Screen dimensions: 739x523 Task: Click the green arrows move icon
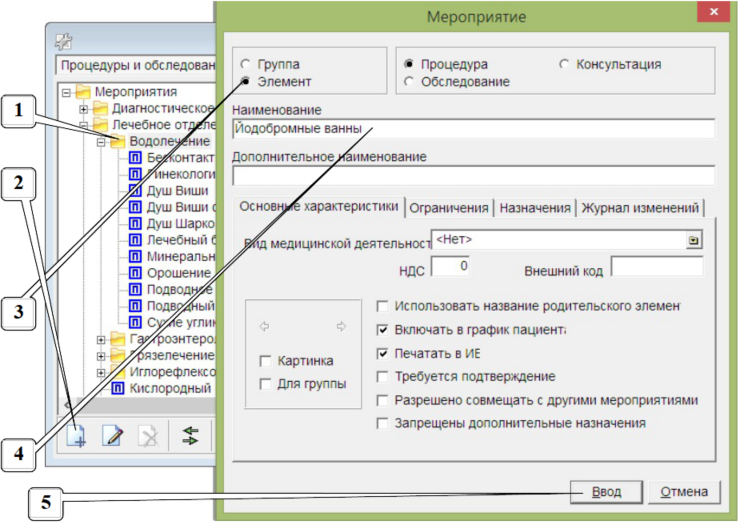190,435
